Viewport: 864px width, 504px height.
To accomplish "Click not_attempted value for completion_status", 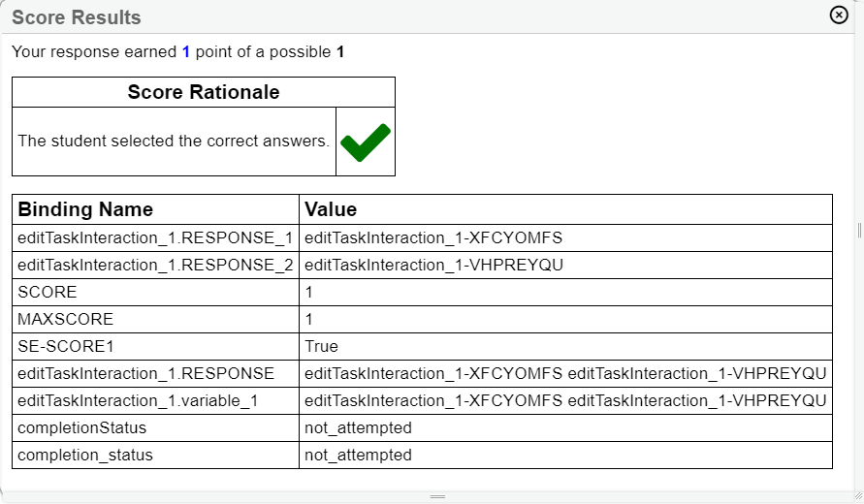I will coord(358,455).
